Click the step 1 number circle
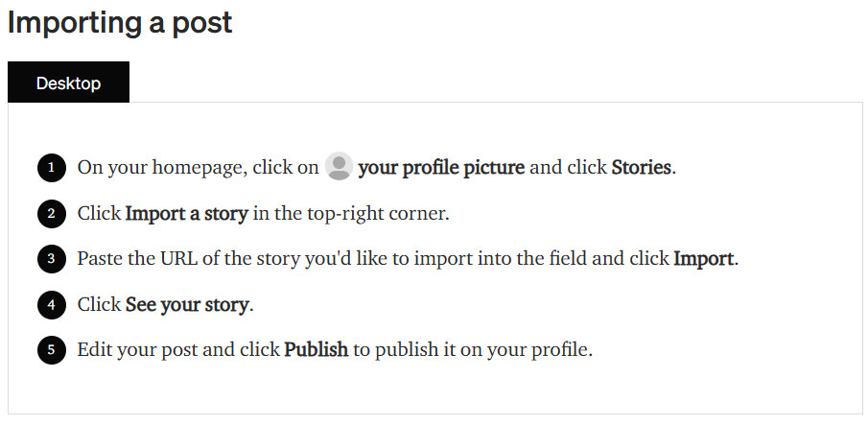 [x=52, y=168]
